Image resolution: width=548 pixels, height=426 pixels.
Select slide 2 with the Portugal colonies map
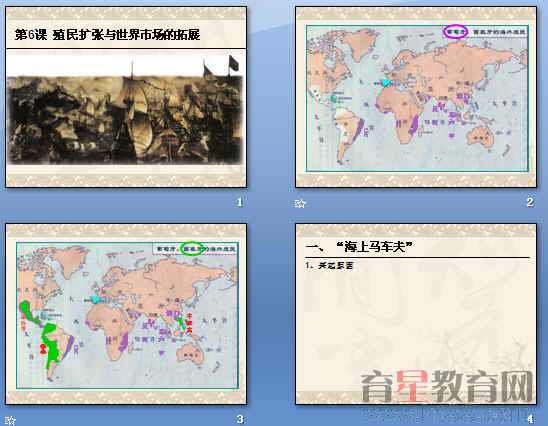[416, 97]
